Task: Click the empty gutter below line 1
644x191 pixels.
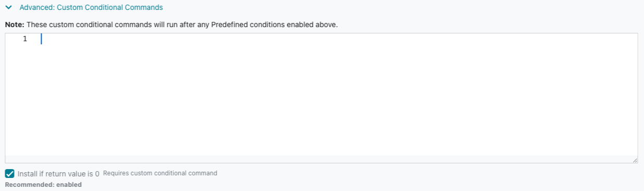Action: [x=21, y=99]
